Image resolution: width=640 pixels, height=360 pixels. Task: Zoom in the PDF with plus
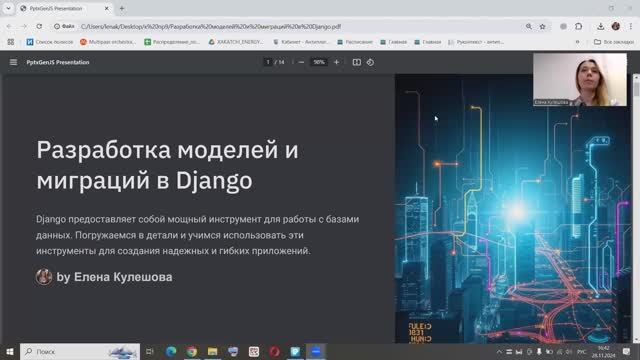336,62
